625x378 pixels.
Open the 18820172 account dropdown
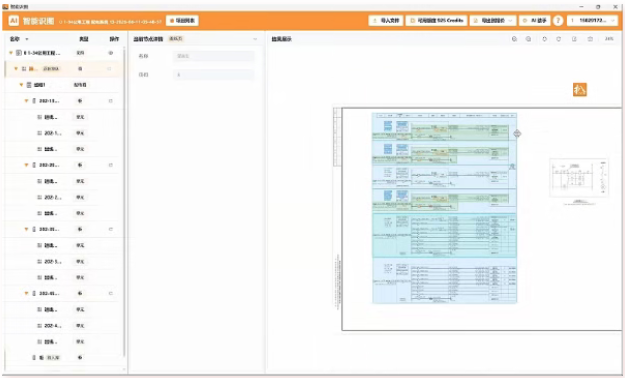coord(592,20)
